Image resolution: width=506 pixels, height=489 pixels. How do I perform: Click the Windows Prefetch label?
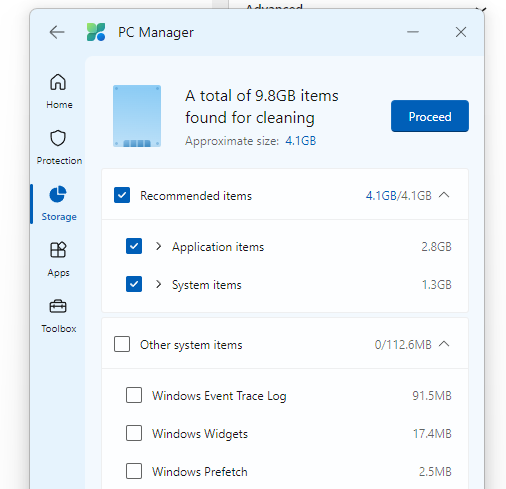tap(200, 472)
